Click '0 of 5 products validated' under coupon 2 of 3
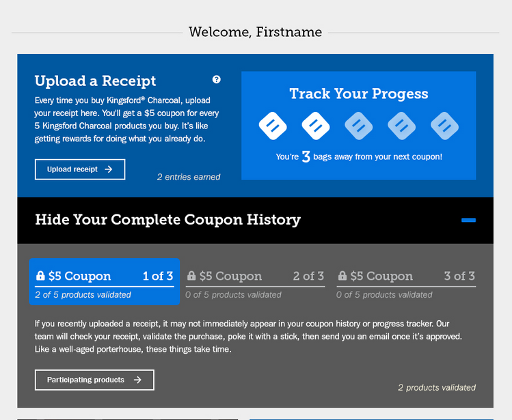This screenshot has height=420, width=512. (233, 295)
